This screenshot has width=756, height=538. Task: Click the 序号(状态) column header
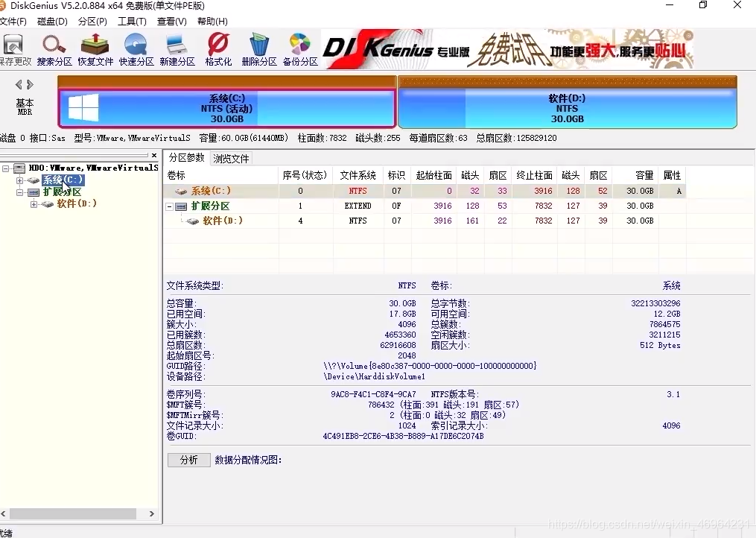[305, 175]
